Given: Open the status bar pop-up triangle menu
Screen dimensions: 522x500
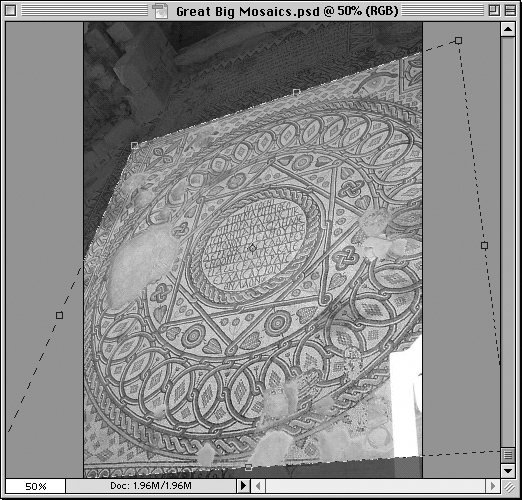Looking at the screenshot, I should 243,486.
